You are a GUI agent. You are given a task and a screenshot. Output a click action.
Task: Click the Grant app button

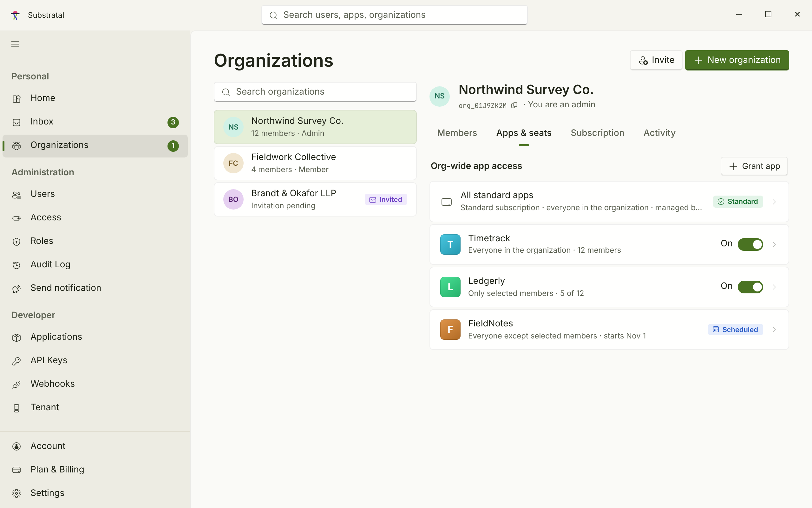(754, 166)
